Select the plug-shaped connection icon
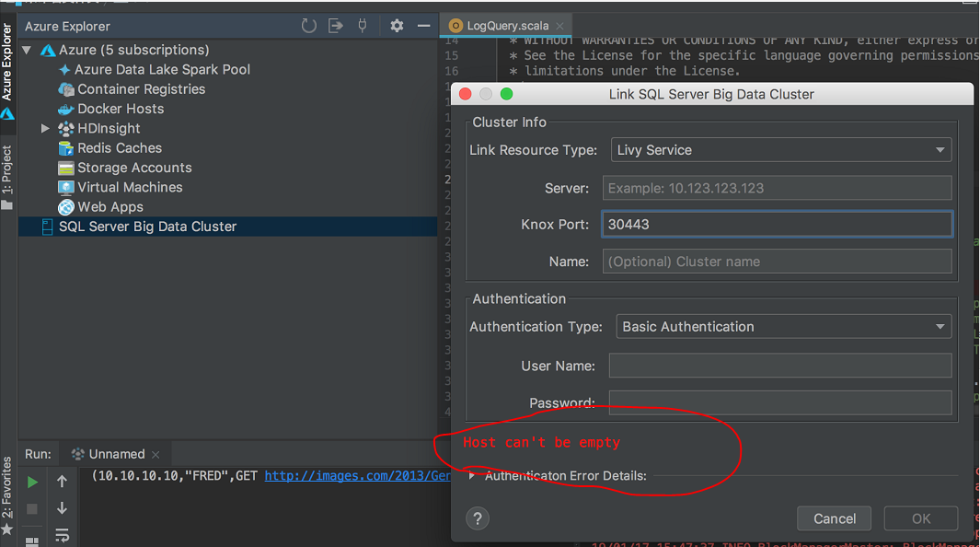Screen dimensions: 980x547 tap(362, 26)
